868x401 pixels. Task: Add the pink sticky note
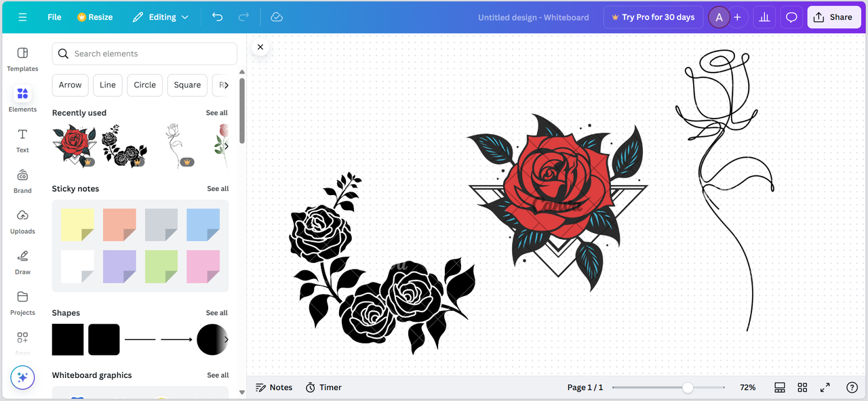point(203,267)
